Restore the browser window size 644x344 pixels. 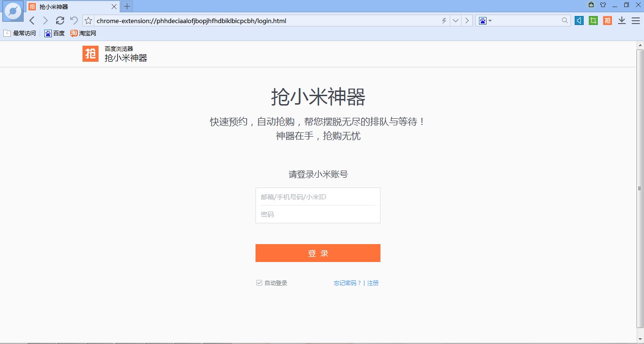point(627,5)
